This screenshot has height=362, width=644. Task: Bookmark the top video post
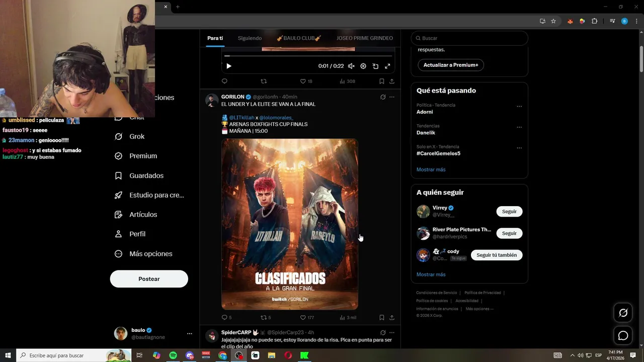[x=382, y=81]
